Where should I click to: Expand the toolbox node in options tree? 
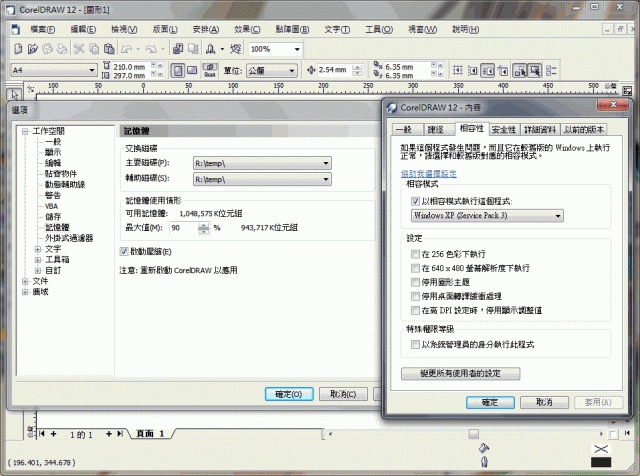pyautogui.click(x=38, y=260)
